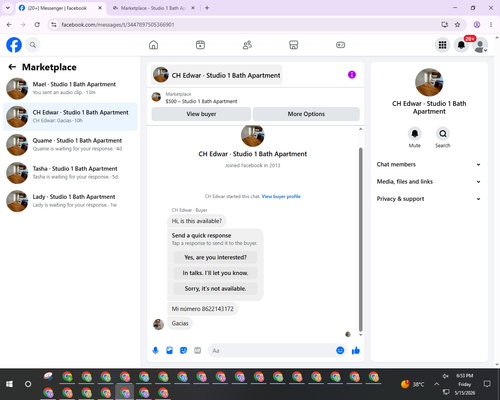Screen dimensions: 500x400
Task: Click the 'Hi, is this available?' message
Action: click(197, 221)
